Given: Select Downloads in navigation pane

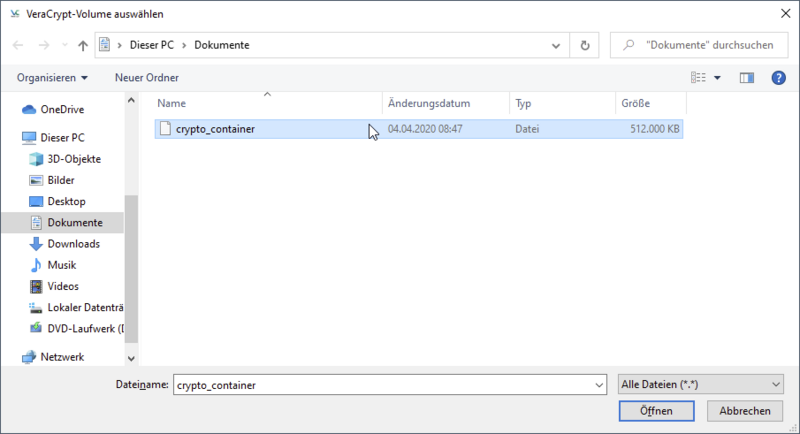Looking at the screenshot, I should tap(73, 244).
